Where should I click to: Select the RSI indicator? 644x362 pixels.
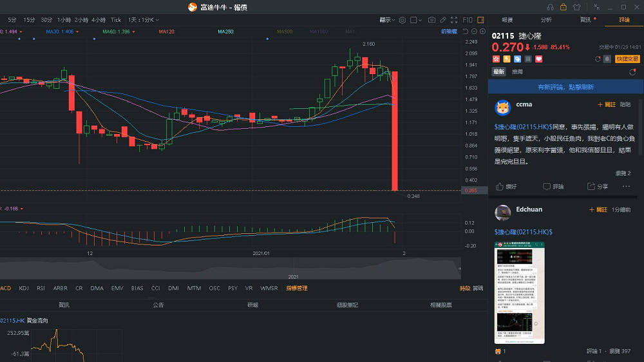41,289
